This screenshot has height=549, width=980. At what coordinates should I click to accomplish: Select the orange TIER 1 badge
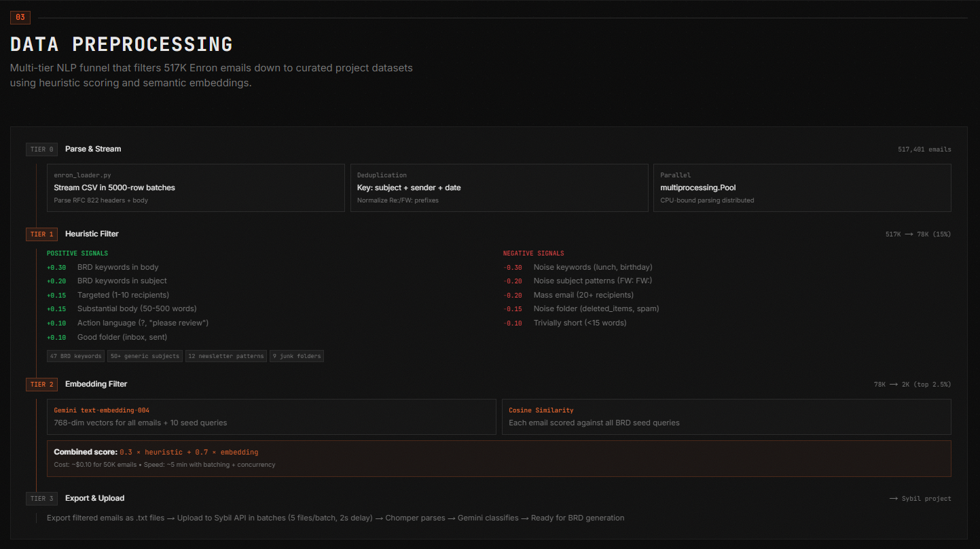click(x=41, y=234)
